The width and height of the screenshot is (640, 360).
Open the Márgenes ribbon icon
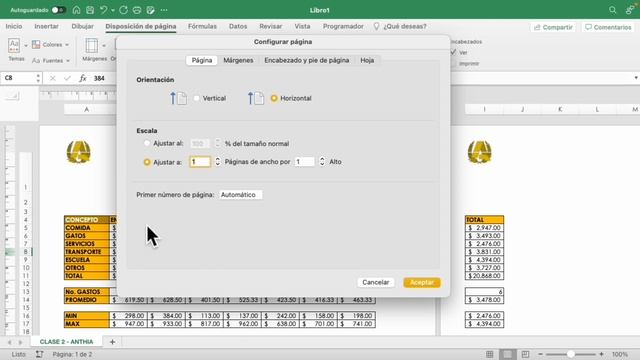point(92,46)
